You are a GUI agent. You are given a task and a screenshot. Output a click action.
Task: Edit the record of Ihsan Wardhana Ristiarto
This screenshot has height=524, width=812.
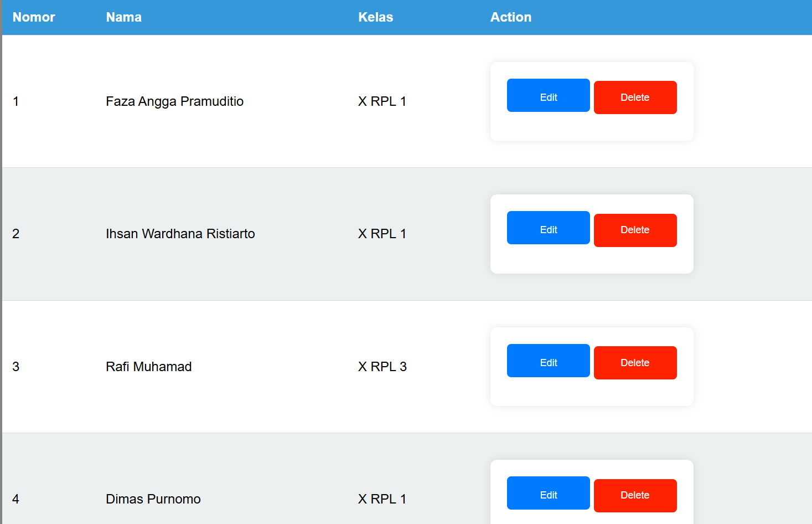click(548, 228)
